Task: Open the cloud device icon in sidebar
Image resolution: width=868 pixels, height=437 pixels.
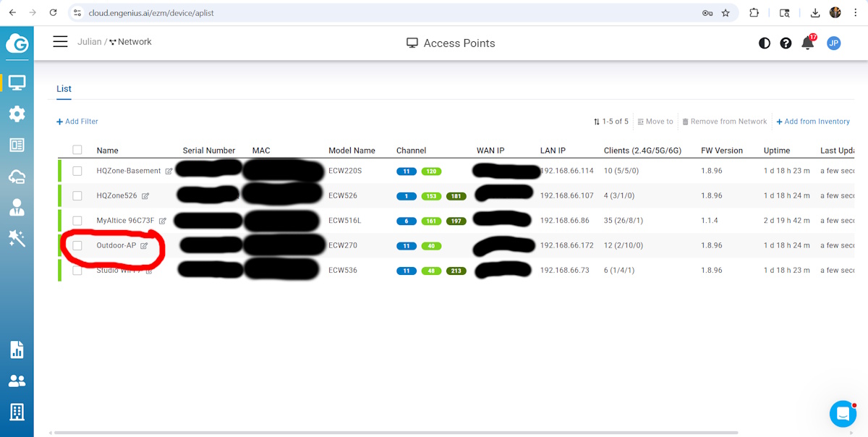Action: point(17,177)
